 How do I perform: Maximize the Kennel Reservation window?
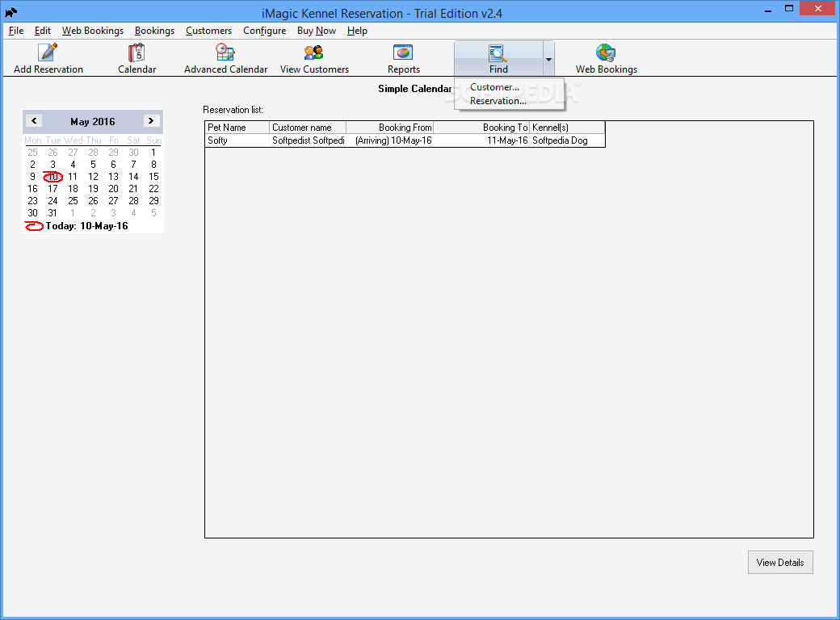tap(788, 9)
